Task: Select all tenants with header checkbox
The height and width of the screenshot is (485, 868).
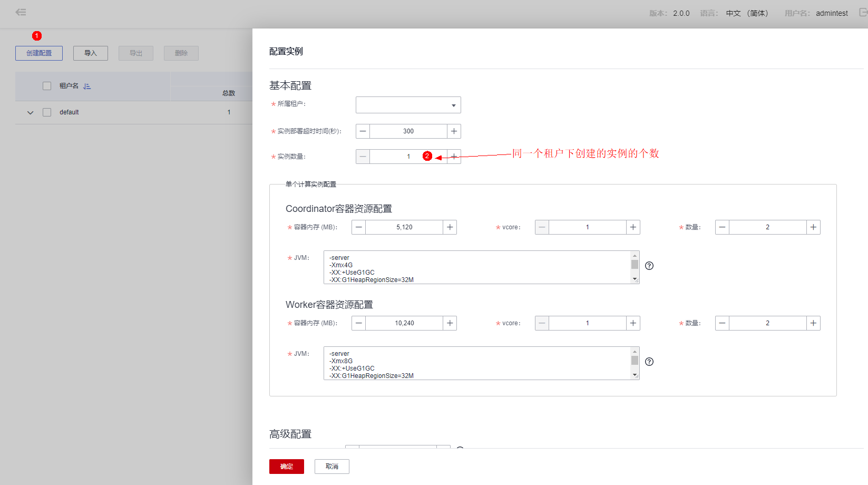Action: 47,86
